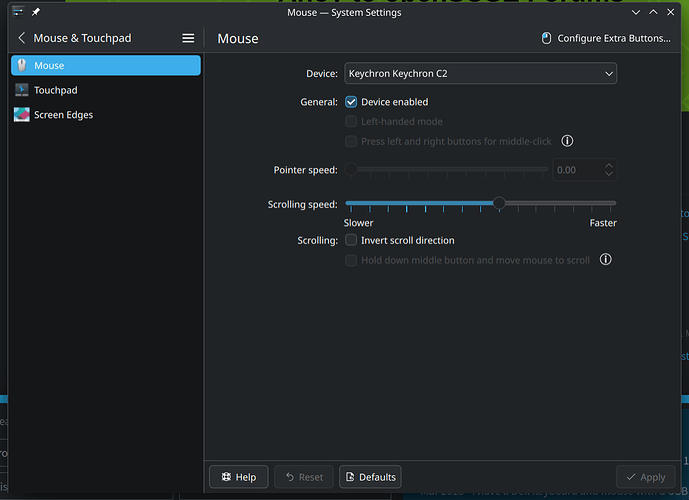Open the window menu icon in title bar
Image resolution: width=689 pixels, height=500 pixels.
18,12
